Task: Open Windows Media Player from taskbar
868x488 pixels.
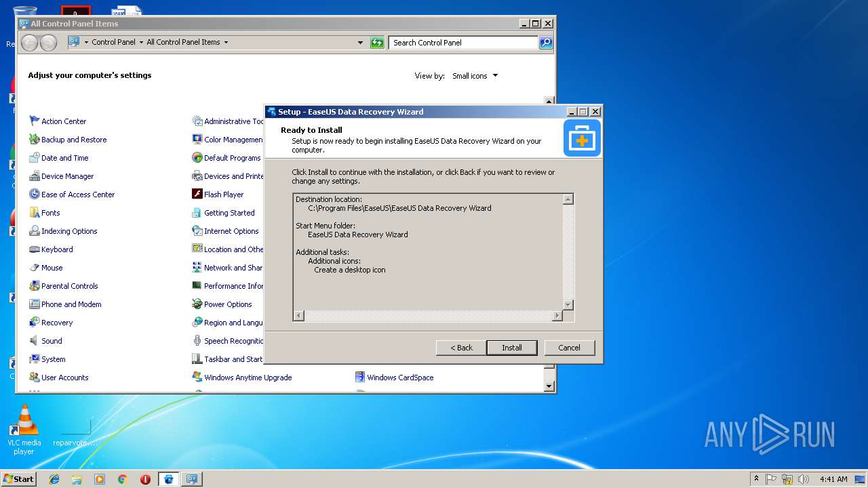Action: (100, 479)
